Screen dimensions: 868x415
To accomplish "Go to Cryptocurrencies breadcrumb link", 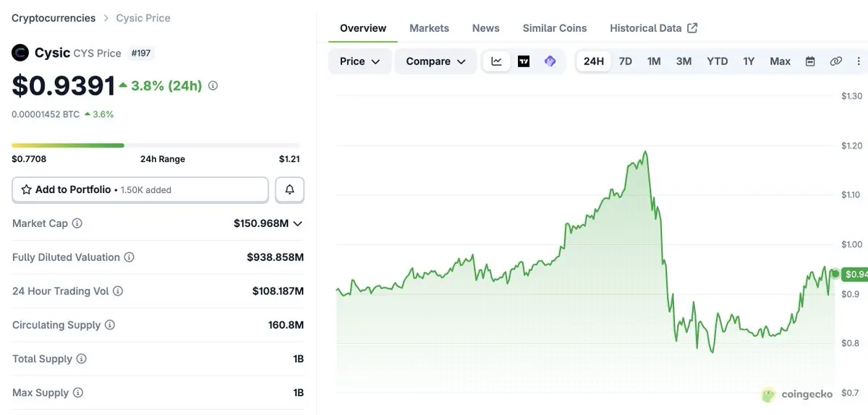I will click(54, 18).
